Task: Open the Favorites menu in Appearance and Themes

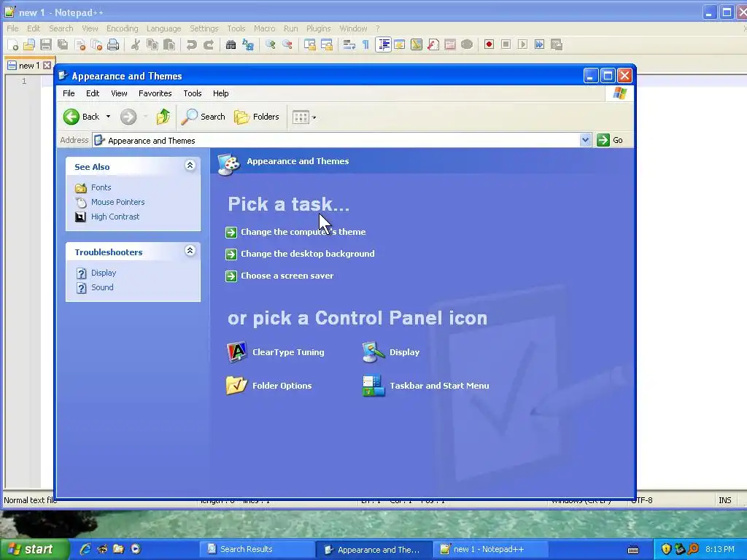Action: [x=155, y=93]
